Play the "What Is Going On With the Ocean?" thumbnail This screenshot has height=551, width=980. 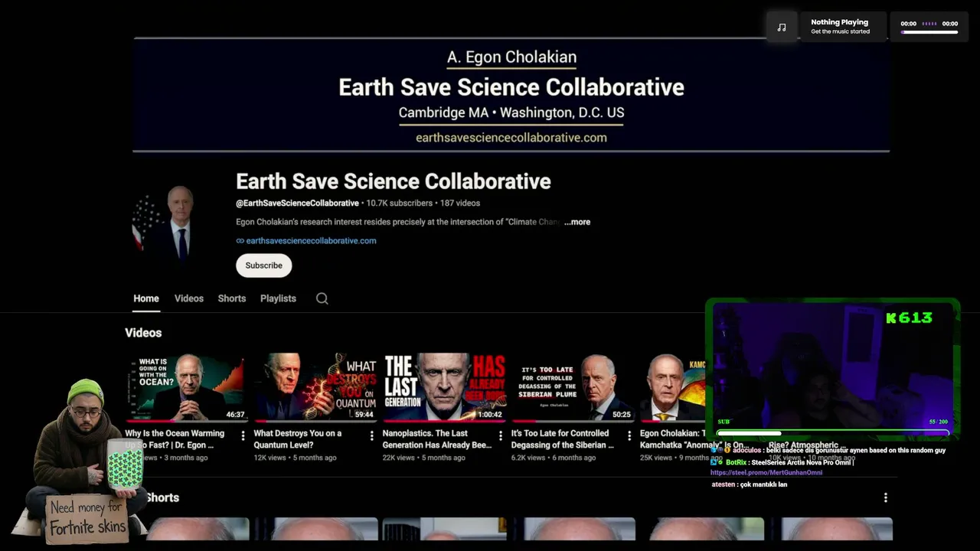point(186,387)
